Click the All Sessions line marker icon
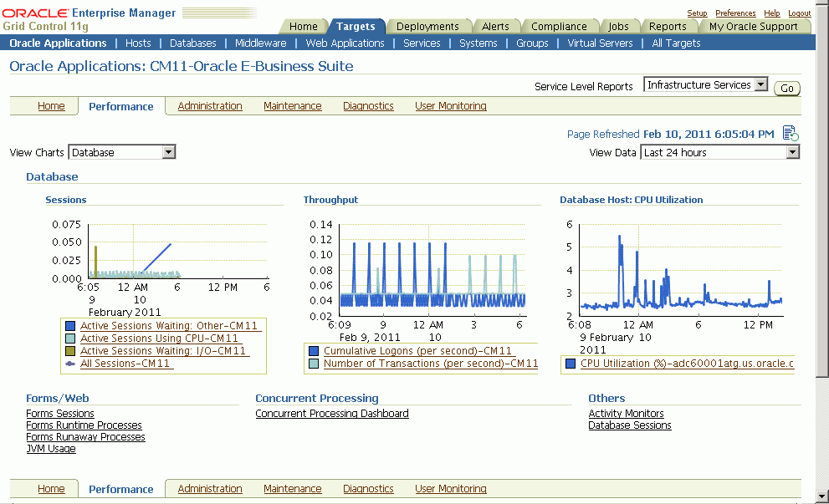This screenshot has height=504, width=829. click(70, 364)
